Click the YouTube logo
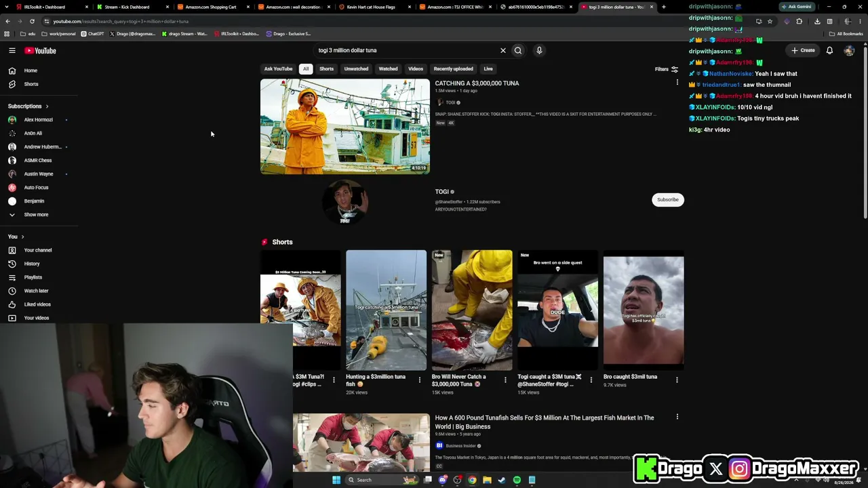Screen dimensions: 868x488 tap(41, 50)
